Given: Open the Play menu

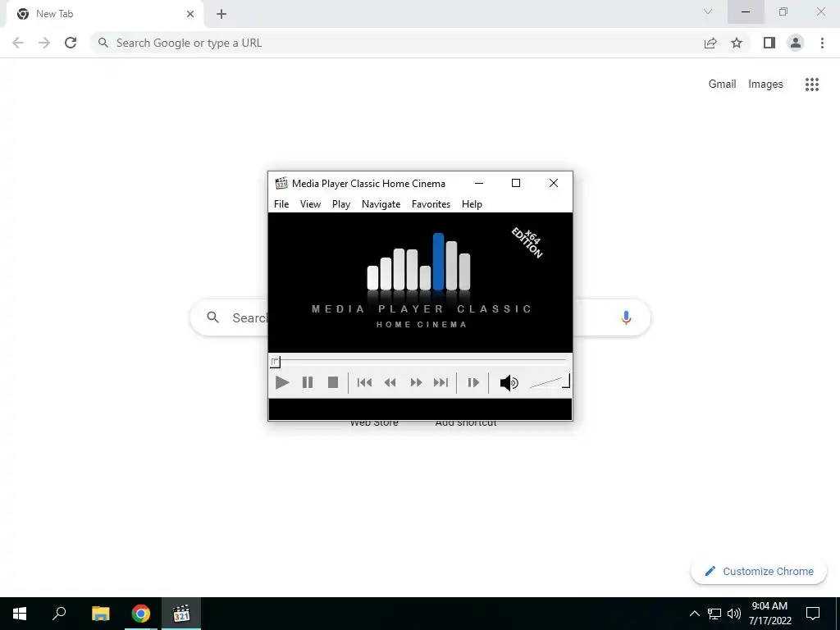Looking at the screenshot, I should [340, 204].
